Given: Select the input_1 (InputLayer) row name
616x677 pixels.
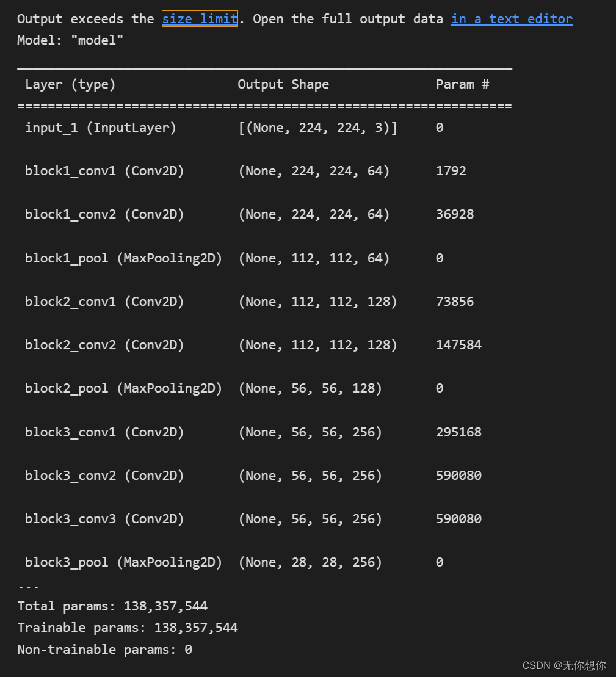Looking at the screenshot, I should (x=101, y=128).
